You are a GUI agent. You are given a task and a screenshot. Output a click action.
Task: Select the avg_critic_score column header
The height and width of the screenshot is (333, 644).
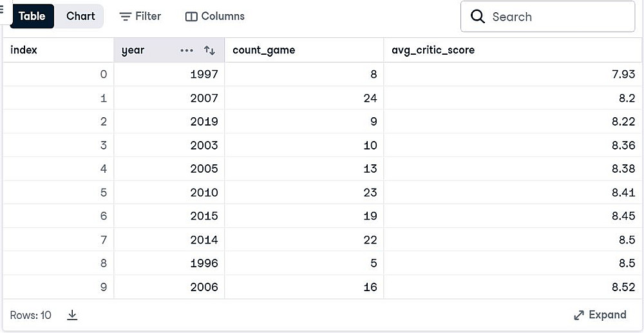coord(433,50)
